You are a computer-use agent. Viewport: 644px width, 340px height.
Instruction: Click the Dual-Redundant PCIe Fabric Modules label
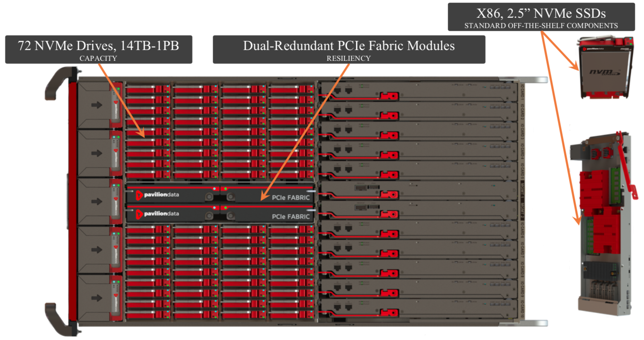349,49
